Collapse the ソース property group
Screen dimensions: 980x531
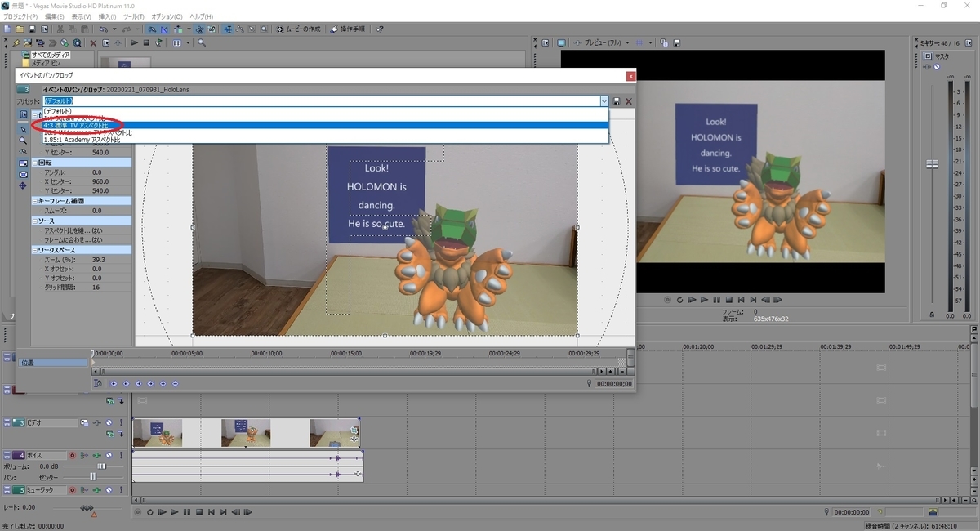35,221
